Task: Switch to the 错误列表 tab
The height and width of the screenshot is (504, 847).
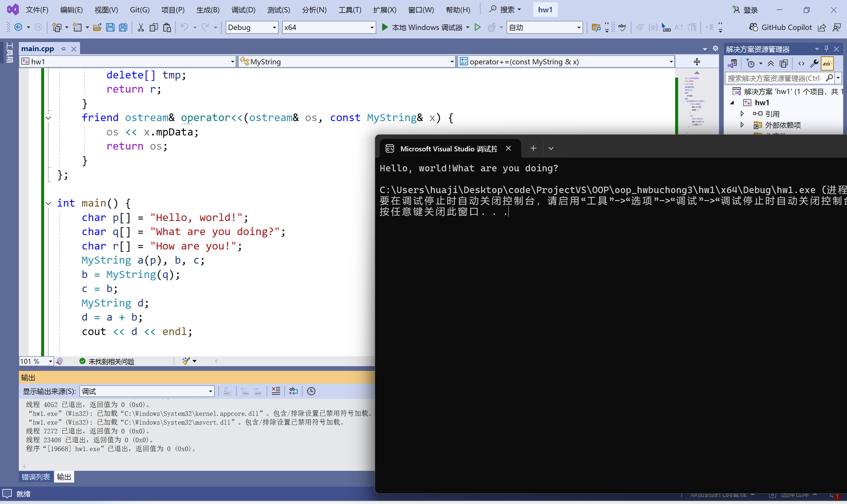Action: tap(36, 477)
